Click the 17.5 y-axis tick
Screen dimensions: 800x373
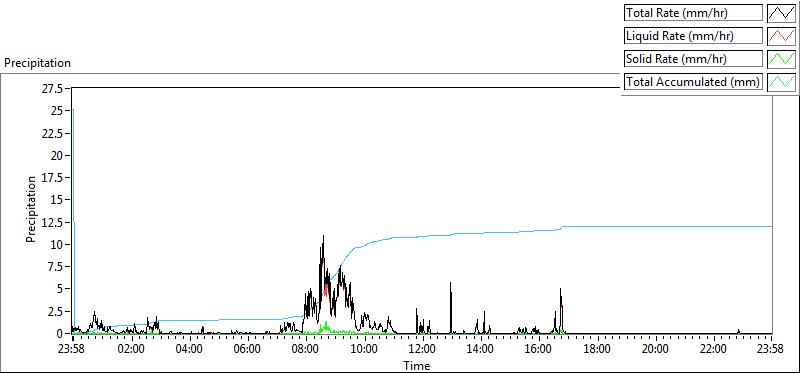click(x=52, y=178)
